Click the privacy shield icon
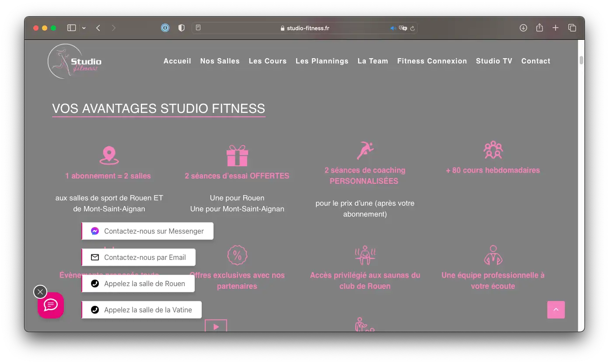The image size is (609, 364). pos(182,28)
